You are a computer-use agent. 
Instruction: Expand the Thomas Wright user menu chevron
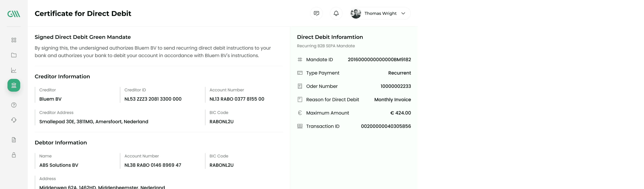pyautogui.click(x=403, y=13)
